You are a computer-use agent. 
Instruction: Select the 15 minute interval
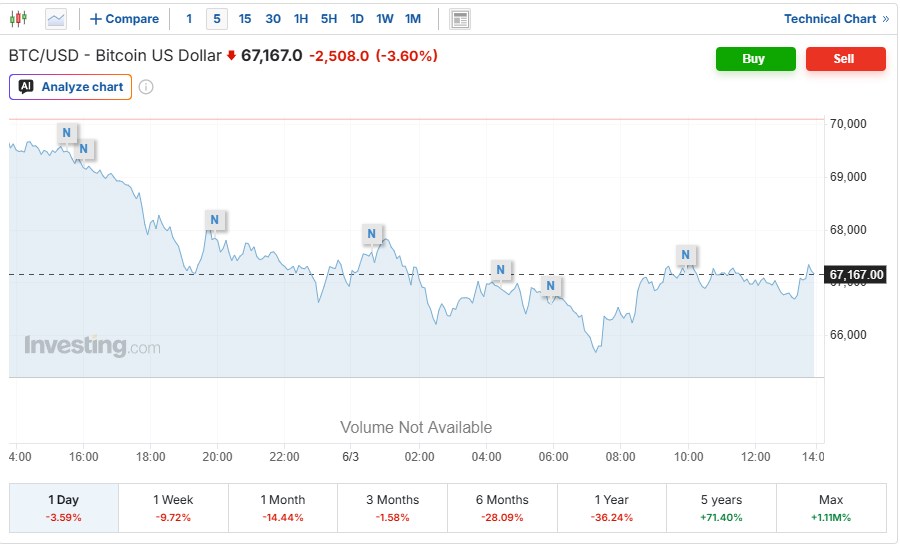point(245,19)
